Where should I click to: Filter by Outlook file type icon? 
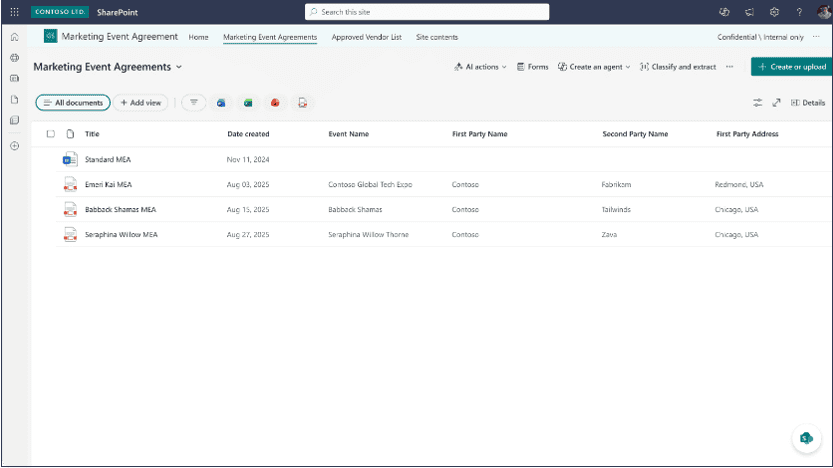click(221, 103)
